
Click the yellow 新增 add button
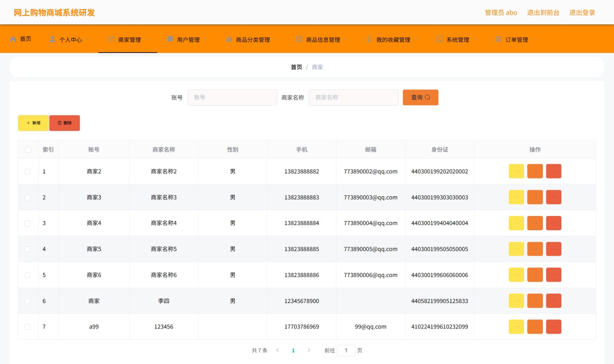[33, 123]
